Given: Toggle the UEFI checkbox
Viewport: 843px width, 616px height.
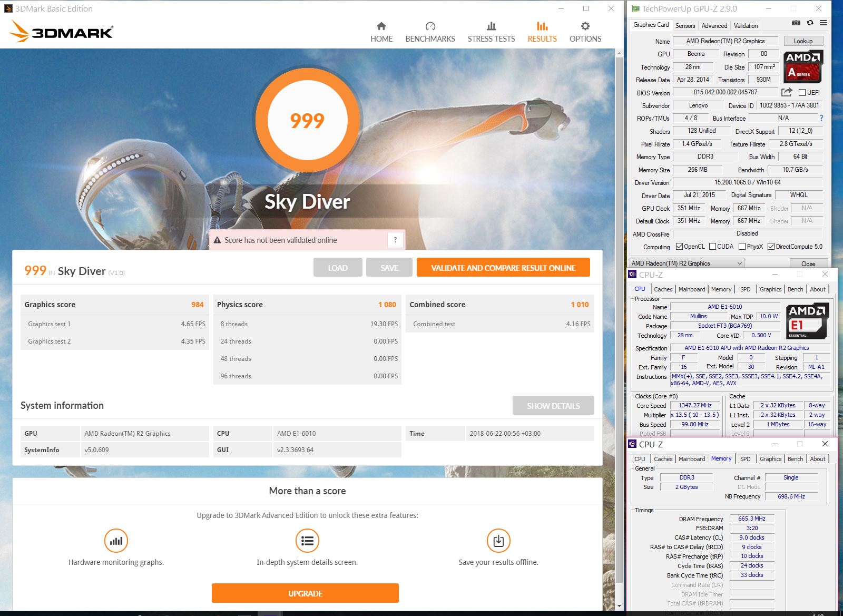Looking at the screenshot, I should pos(802,93).
